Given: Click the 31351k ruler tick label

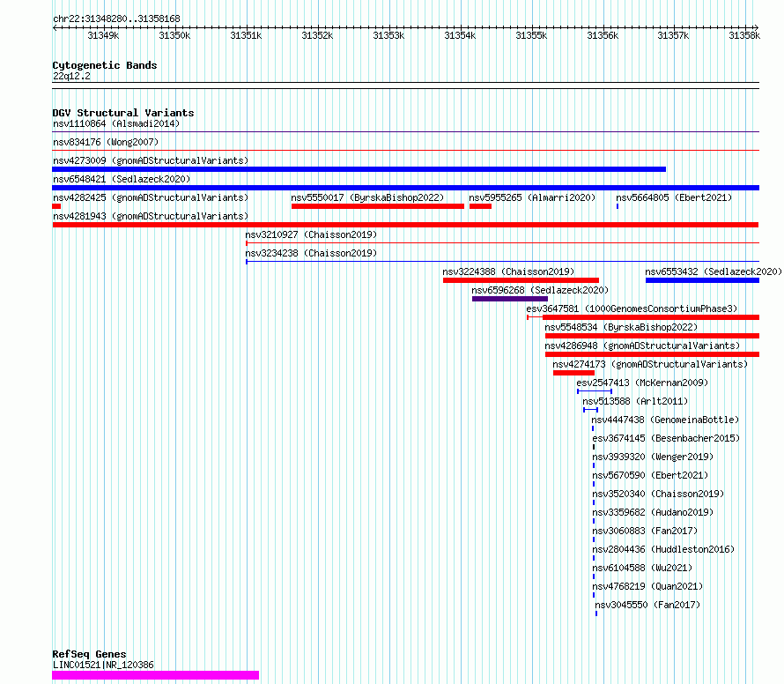Looking at the screenshot, I should click(x=246, y=35).
